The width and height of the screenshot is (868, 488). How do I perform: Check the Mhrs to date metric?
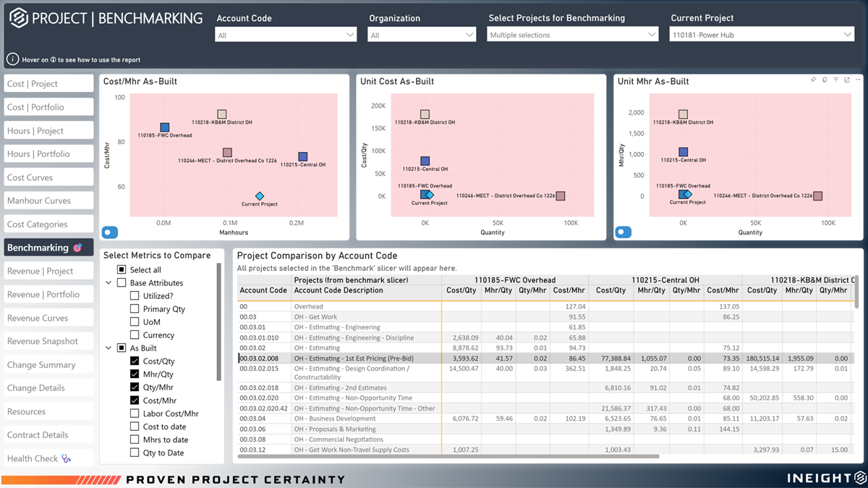[x=135, y=439]
